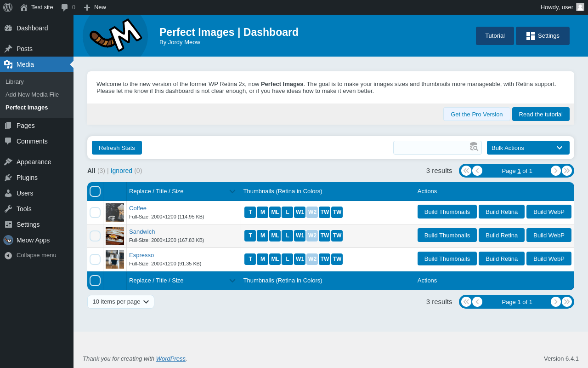Go to next page, top pagination
This screenshot has width=588, height=368.
pos(556,171)
